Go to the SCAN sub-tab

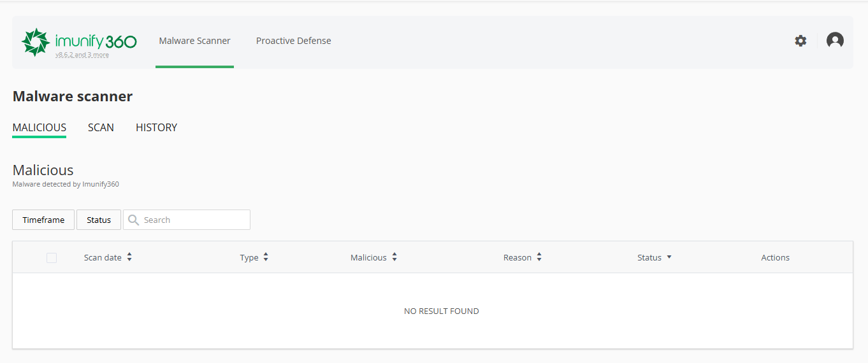pyautogui.click(x=101, y=127)
